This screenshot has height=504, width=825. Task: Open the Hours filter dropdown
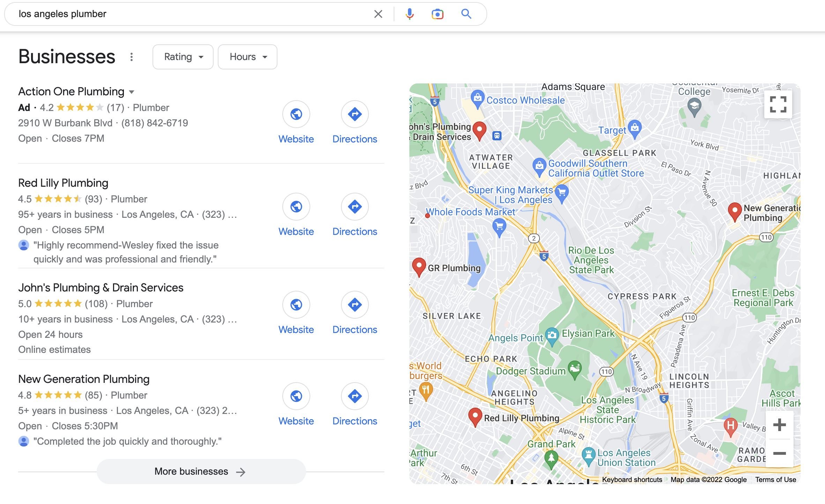coord(247,57)
